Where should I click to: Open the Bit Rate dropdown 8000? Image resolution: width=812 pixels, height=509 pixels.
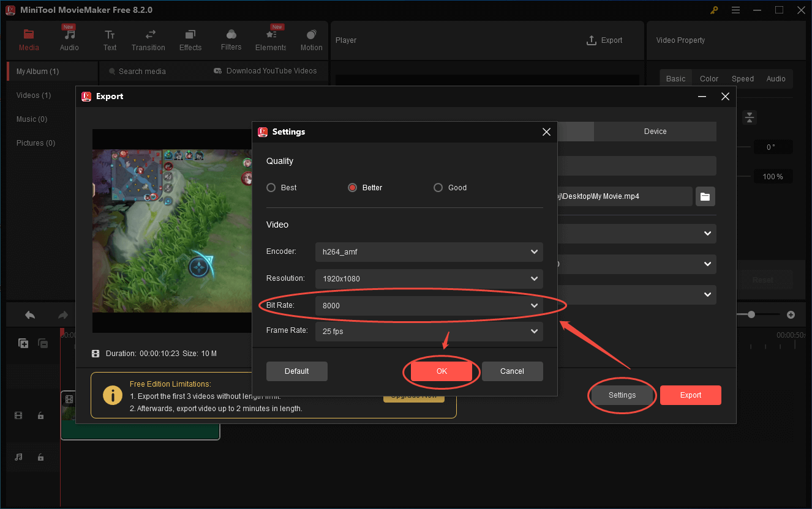click(x=429, y=305)
